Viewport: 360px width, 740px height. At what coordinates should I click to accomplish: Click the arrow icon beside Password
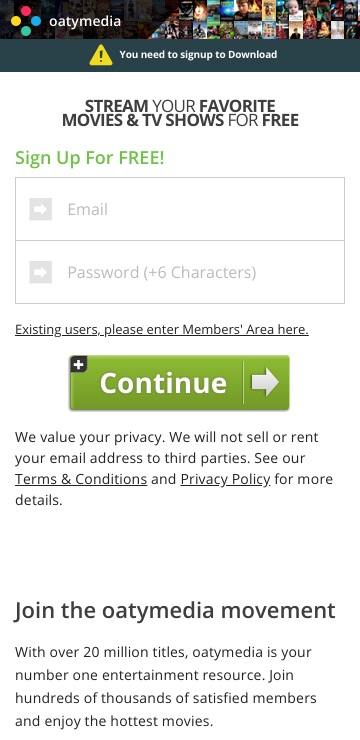pos(41,272)
